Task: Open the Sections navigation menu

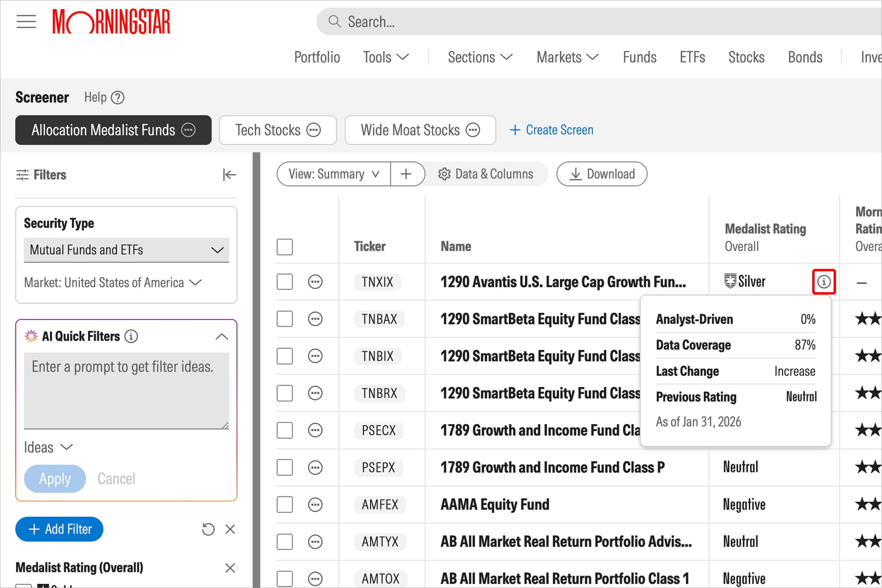Action: (480, 57)
